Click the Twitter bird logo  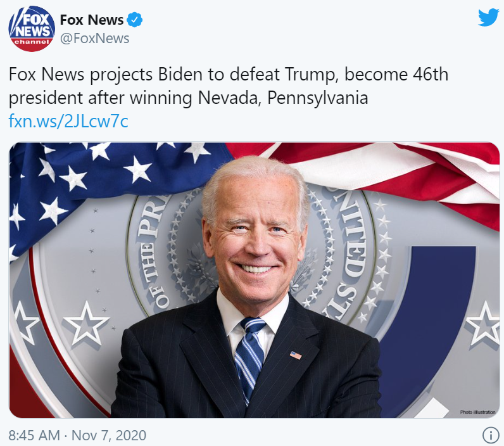(x=489, y=18)
